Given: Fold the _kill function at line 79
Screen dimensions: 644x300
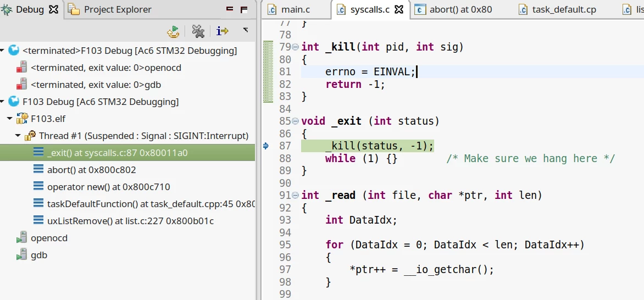Looking at the screenshot, I should tap(295, 47).
